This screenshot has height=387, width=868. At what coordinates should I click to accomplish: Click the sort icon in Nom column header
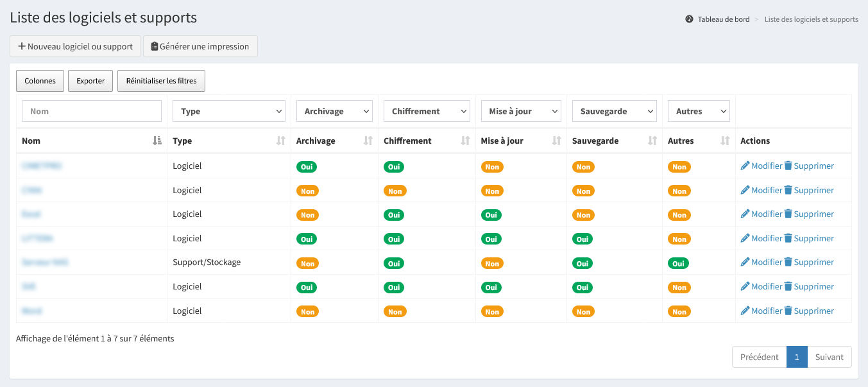click(x=157, y=141)
